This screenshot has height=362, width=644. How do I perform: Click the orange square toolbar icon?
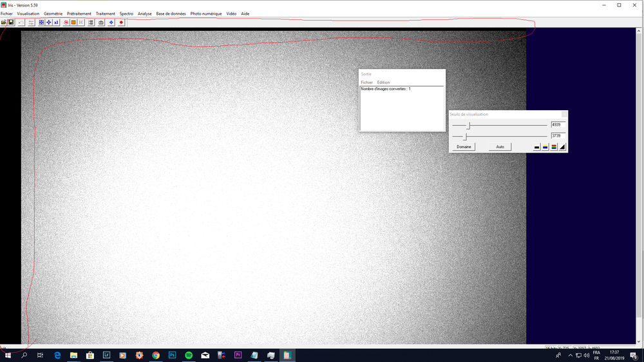[x=73, y=23]
